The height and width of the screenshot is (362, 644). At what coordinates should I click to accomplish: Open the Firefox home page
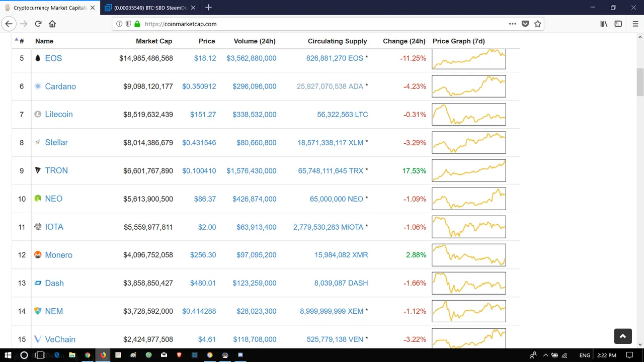click(x=52, y=24)
